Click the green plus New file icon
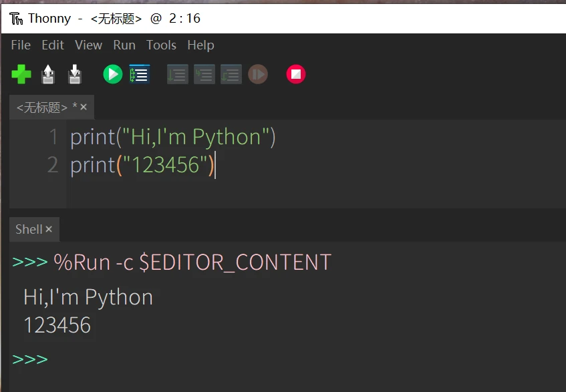 (21, 74)
